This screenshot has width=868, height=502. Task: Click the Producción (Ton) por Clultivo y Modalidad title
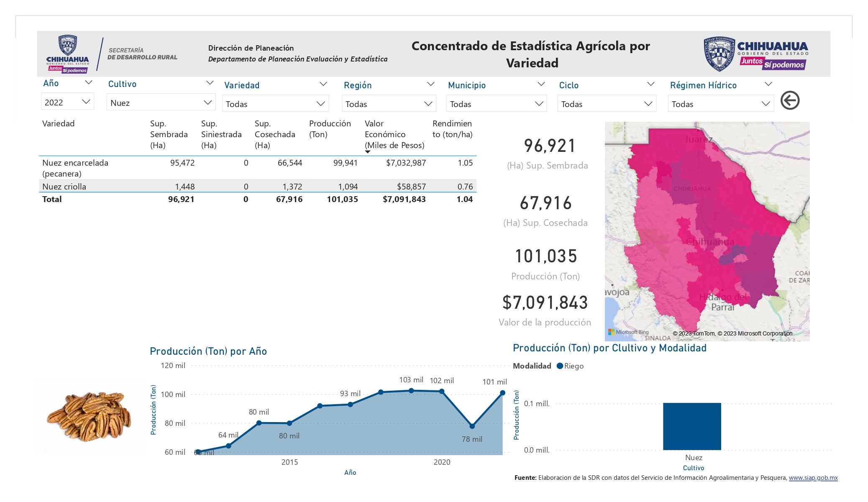(609, 348)
